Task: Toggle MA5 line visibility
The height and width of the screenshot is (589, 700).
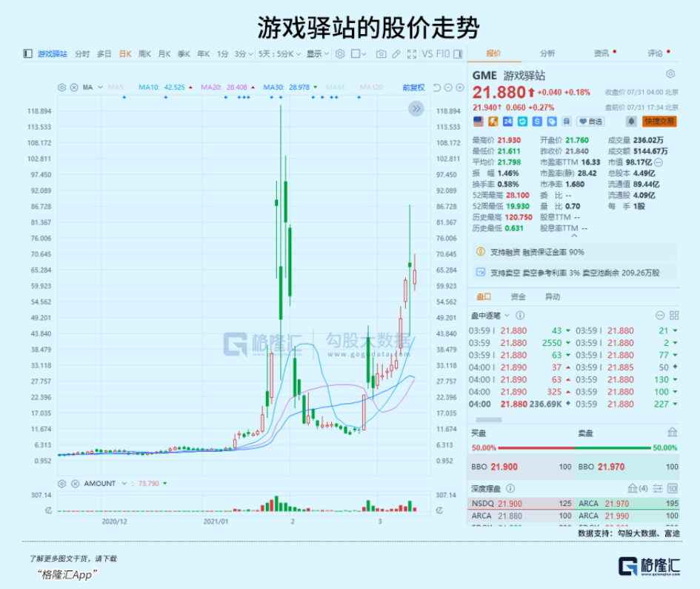Action: click(116, 87)
